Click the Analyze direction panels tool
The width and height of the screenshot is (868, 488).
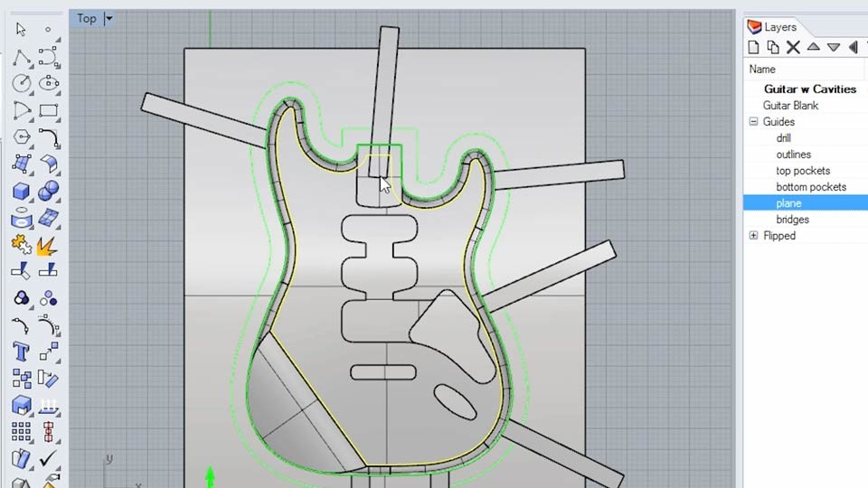[x=21, y=459]
